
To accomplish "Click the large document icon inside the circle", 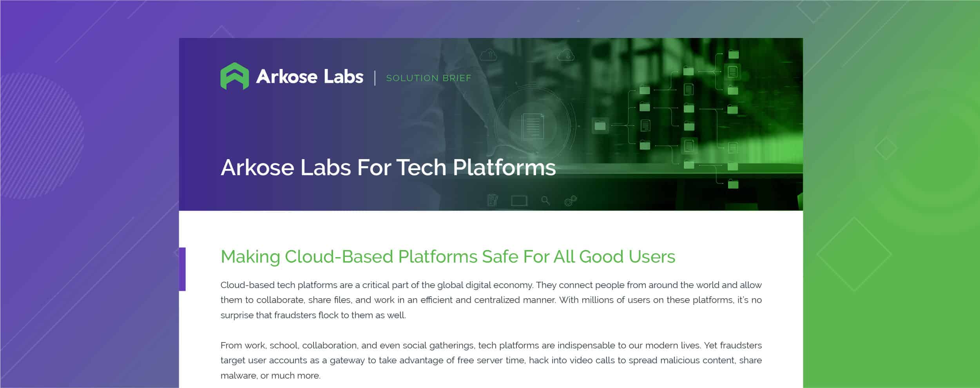I will point(533,126).
